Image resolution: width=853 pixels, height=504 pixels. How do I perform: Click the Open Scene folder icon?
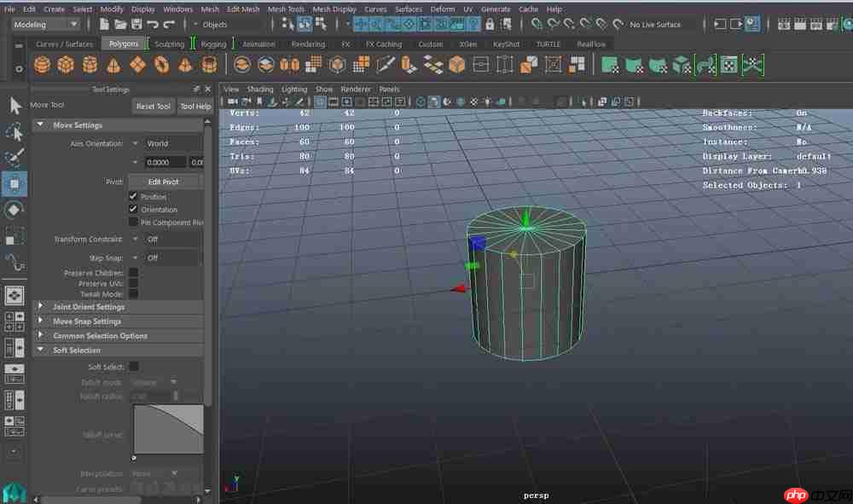click(120, 24)
